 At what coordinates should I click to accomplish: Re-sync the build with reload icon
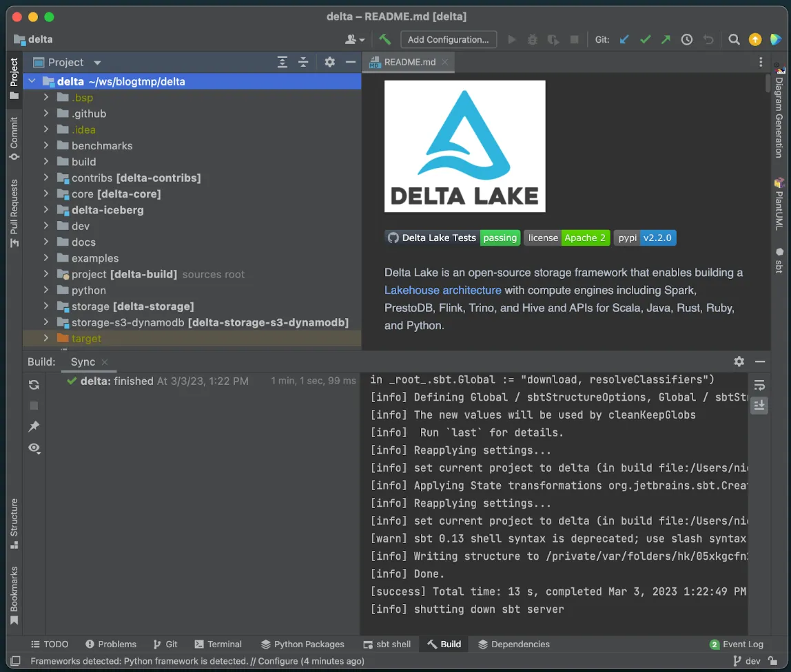pyautogui.click(x=34, y=385)
